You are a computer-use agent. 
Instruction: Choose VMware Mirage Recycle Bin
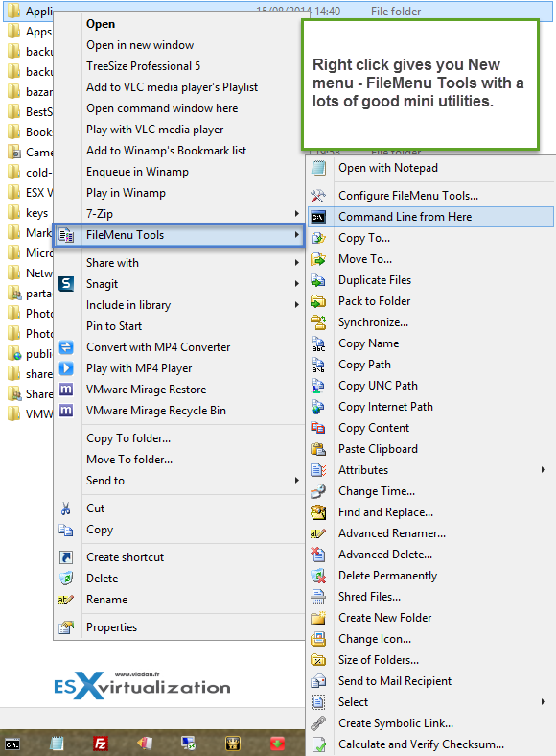pos(156,411)
